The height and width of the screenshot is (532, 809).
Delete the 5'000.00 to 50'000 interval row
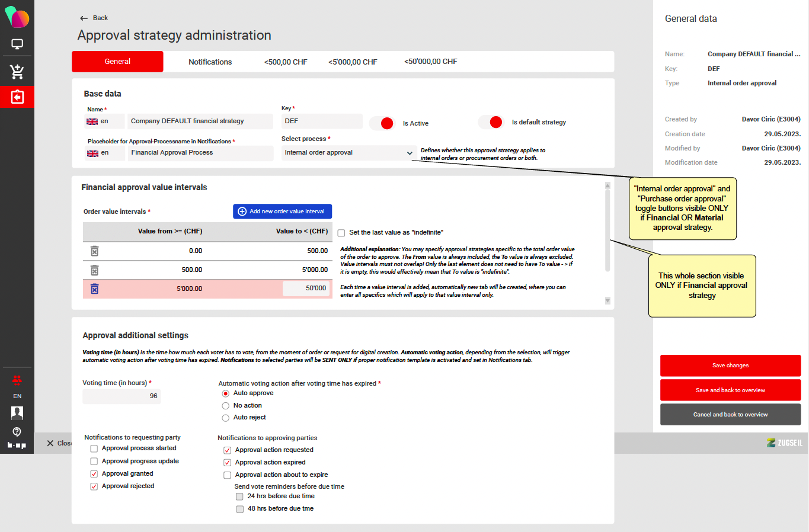point(94,289)
